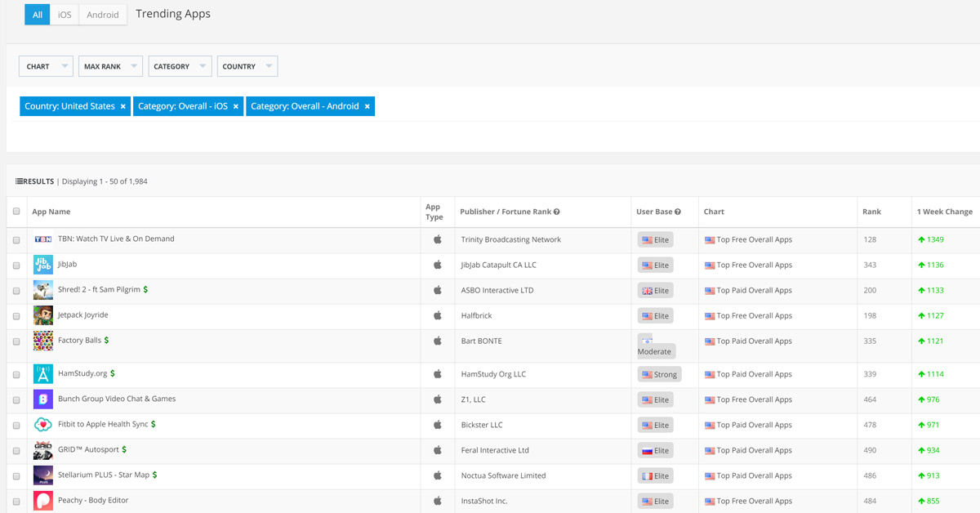This screenshot has height=513, width=980.
Task: Click the Apple icon in TBN row
Action: 437,239
